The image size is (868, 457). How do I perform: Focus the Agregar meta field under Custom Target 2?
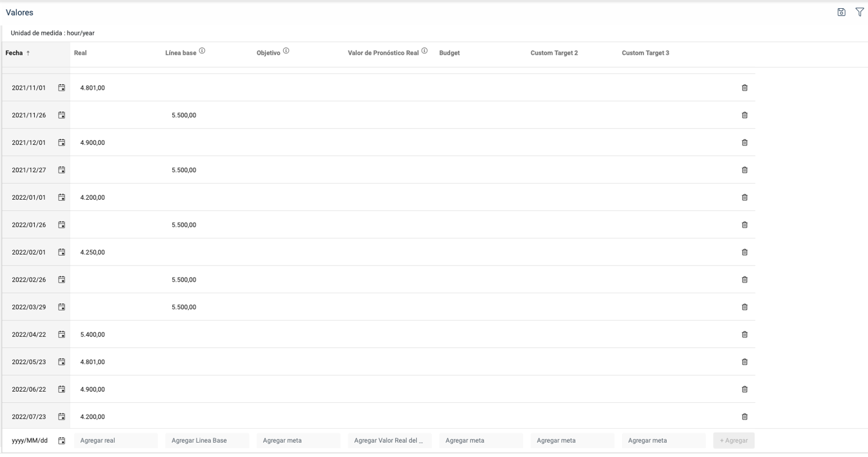tap(572, 440)
